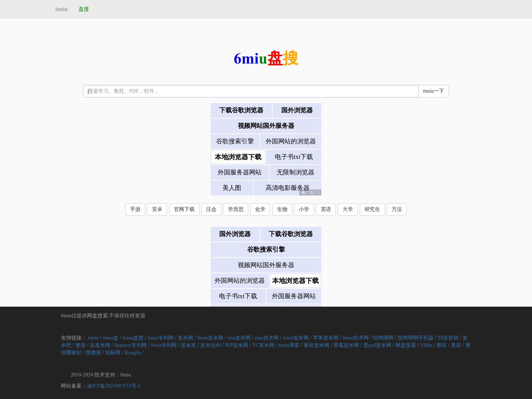Click the mac技术网 link
The width and height of the screenshot is (532, 399).
(267, 338)
